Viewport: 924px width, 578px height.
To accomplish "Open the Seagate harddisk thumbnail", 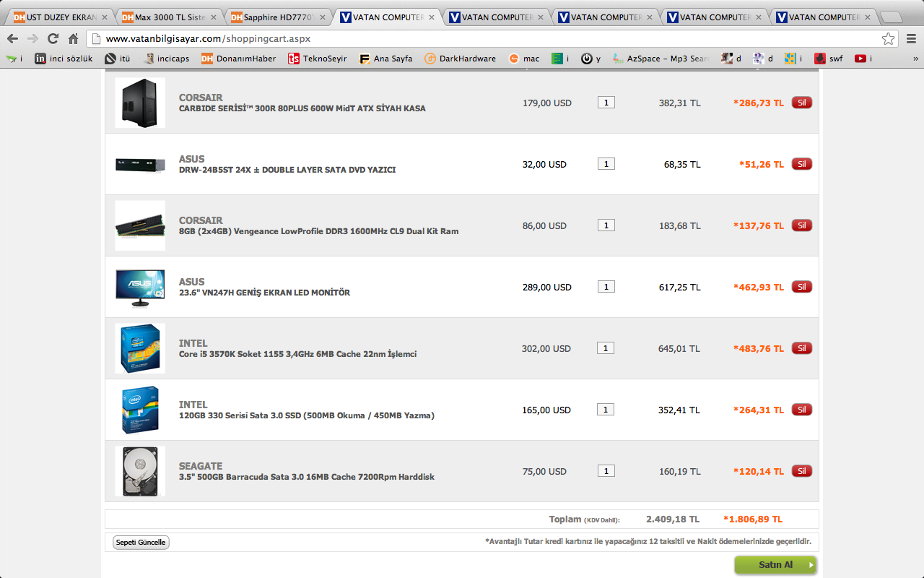I will coord(140,471).
